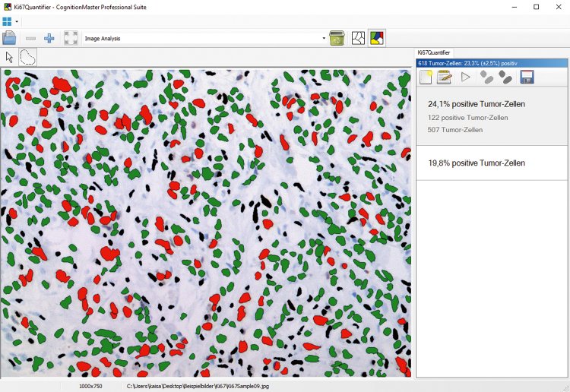
Task: Click the 507 Tumor-Zellen count
Action: (x=455, y=130)
